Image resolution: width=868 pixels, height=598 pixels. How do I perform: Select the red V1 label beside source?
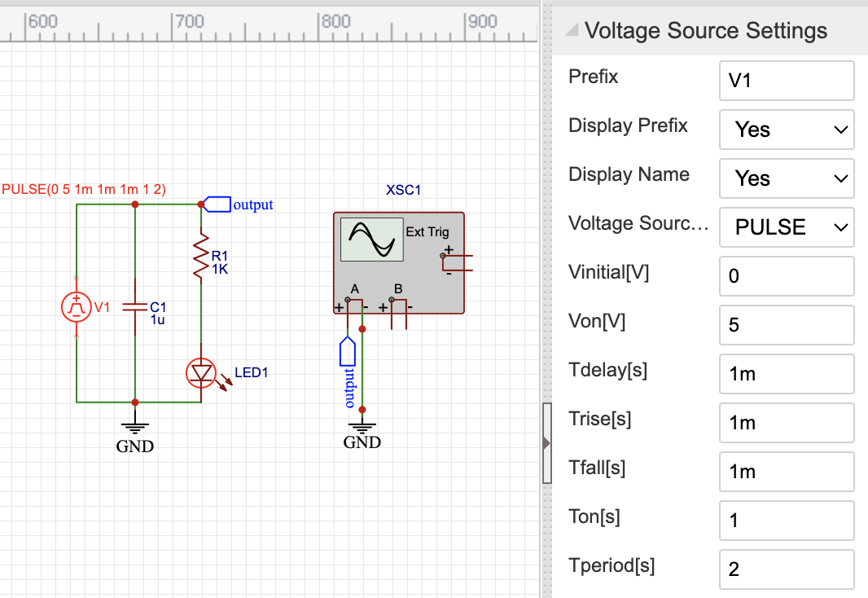102,307
